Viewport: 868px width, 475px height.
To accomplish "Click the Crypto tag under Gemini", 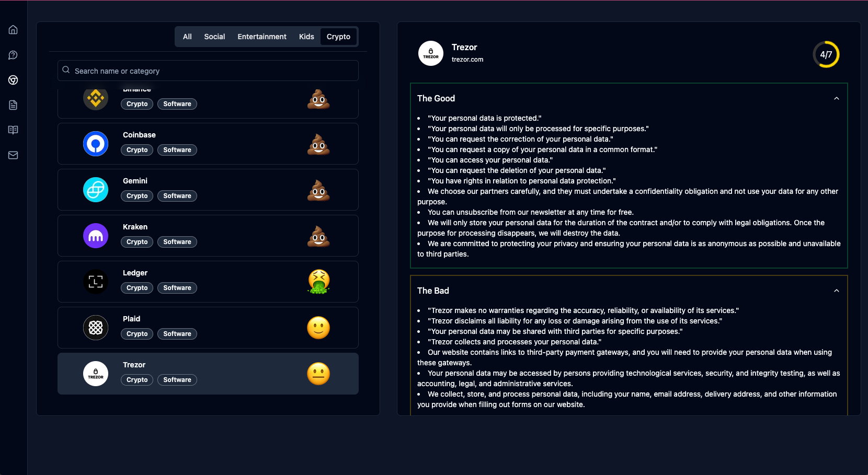I will pyautogui.click(x=137, y=196).
